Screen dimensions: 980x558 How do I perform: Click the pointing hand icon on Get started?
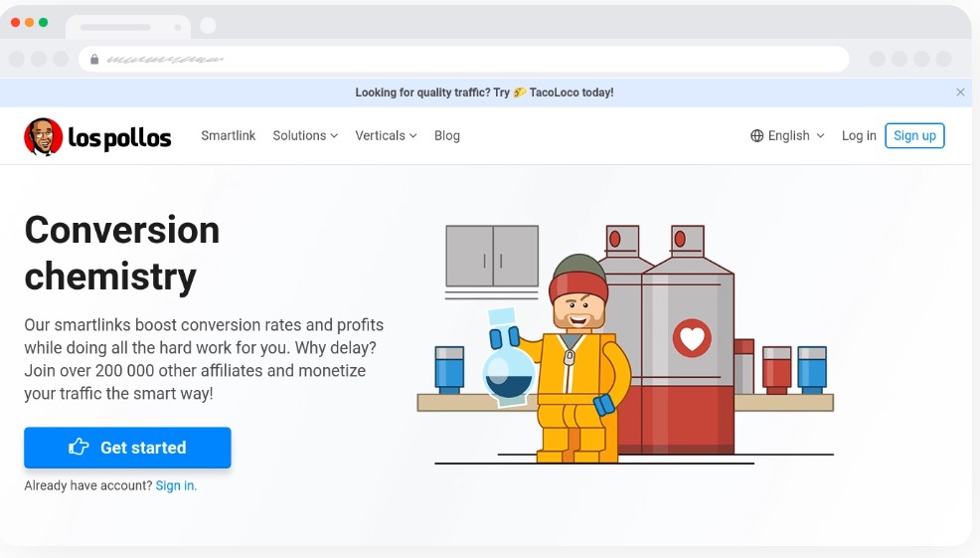79,448
